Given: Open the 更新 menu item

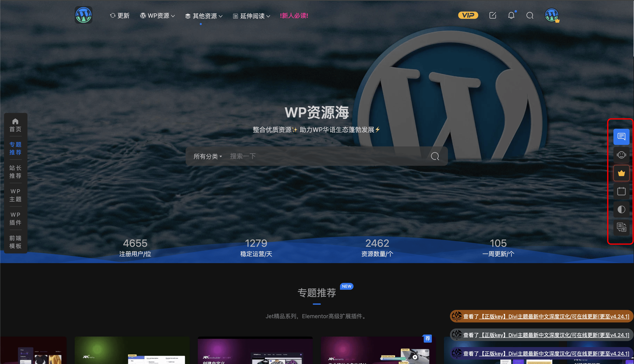Looking at the screenshot, I should tap(120, 16).
